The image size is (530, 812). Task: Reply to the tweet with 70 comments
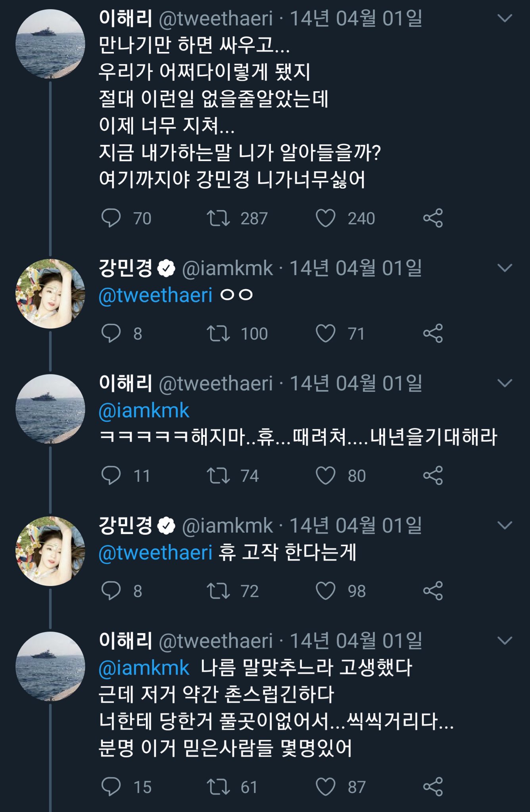(111, 218)
